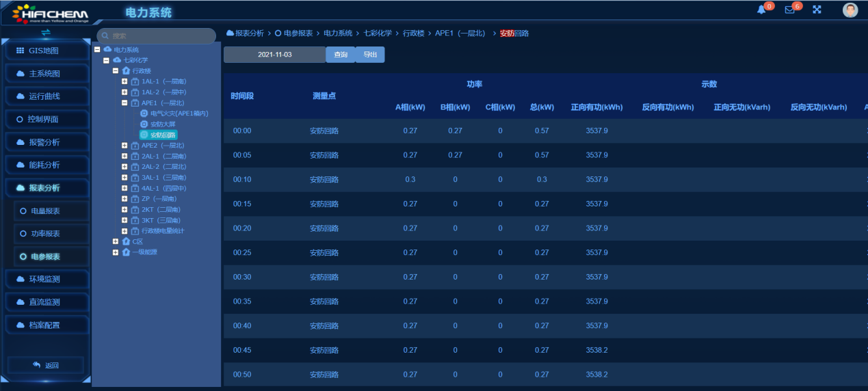868x391 pixels.
Task: Click 行政楼 in the breadcrumb
Action: pyautogui.click(x=412, y=33)
